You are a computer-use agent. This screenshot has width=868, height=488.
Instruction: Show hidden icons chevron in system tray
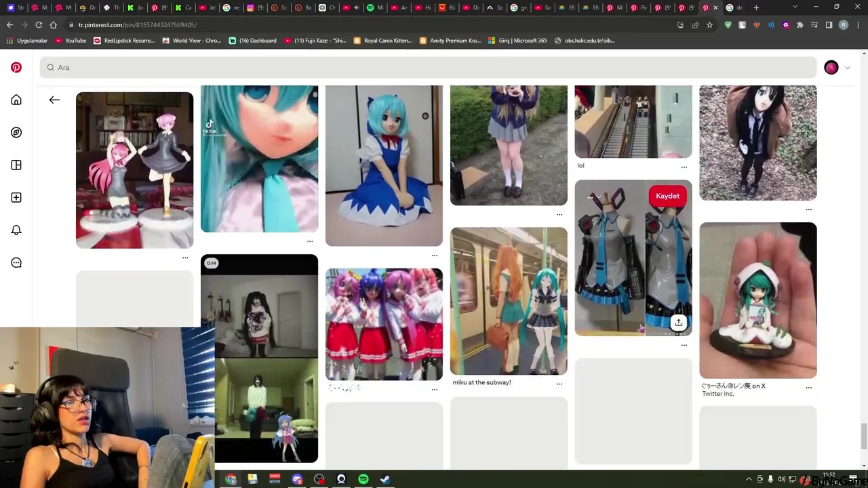749,479
